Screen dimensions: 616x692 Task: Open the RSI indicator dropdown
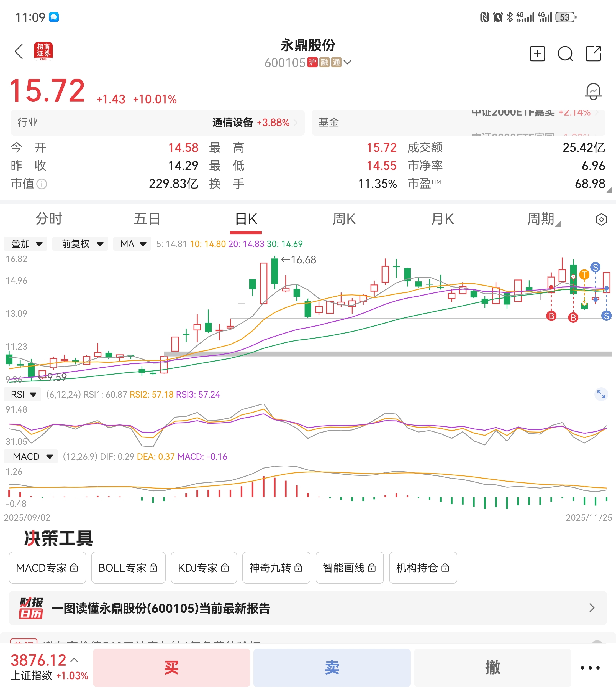point(23,395)
